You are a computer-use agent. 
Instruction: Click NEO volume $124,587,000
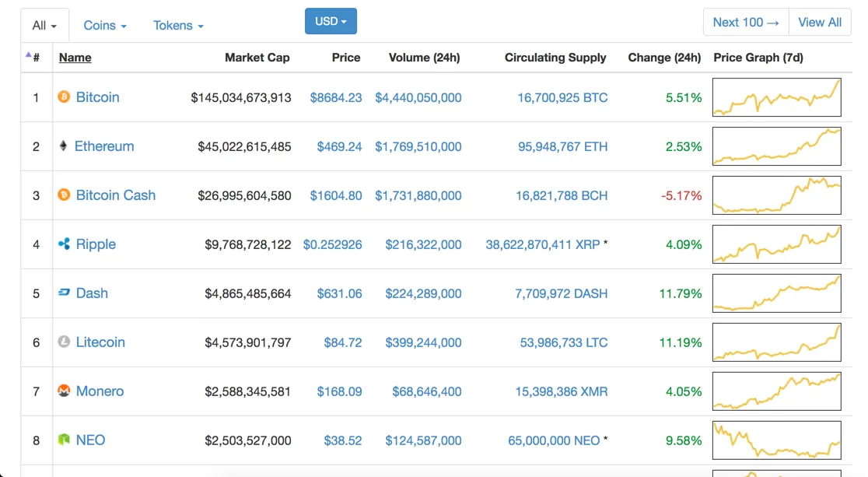tap(423, 441)
